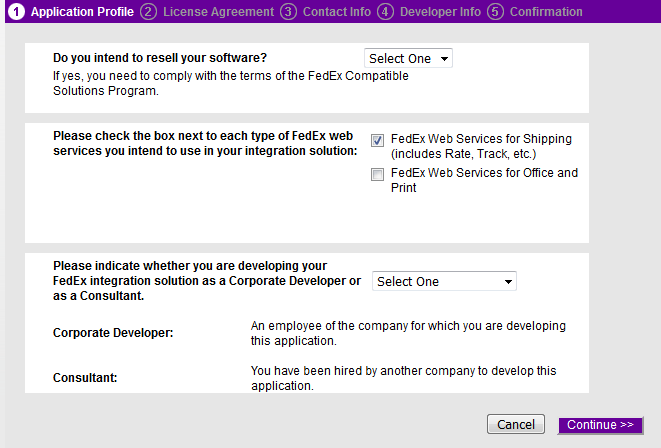Click Continue to proceed
661x448 pixels.
(x=600, y=425)
